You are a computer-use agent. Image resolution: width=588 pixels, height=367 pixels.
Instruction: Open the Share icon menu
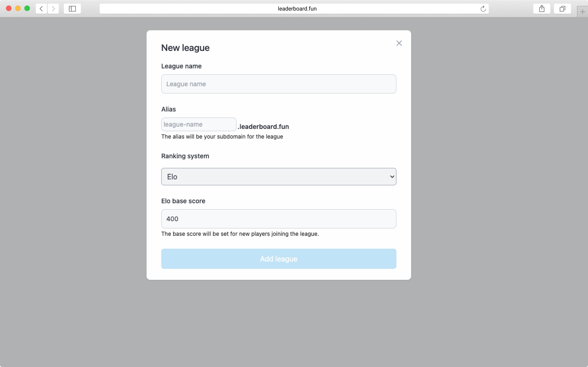tap(542, 9)
